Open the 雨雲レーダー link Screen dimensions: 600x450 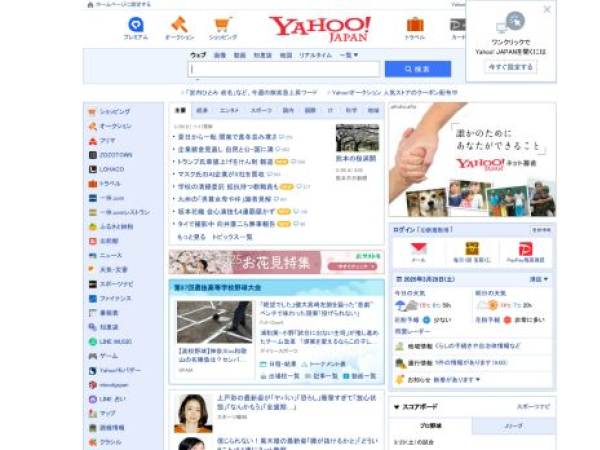pos(412,331)
